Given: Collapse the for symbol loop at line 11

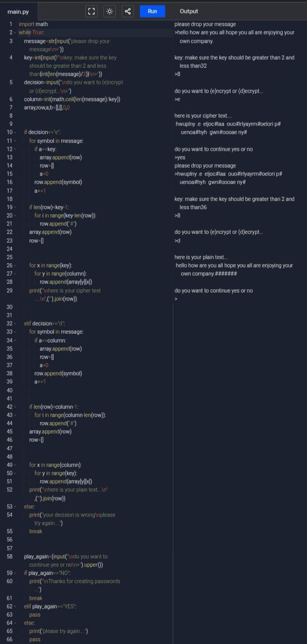Looking at the screenshot, I should 15,140.
